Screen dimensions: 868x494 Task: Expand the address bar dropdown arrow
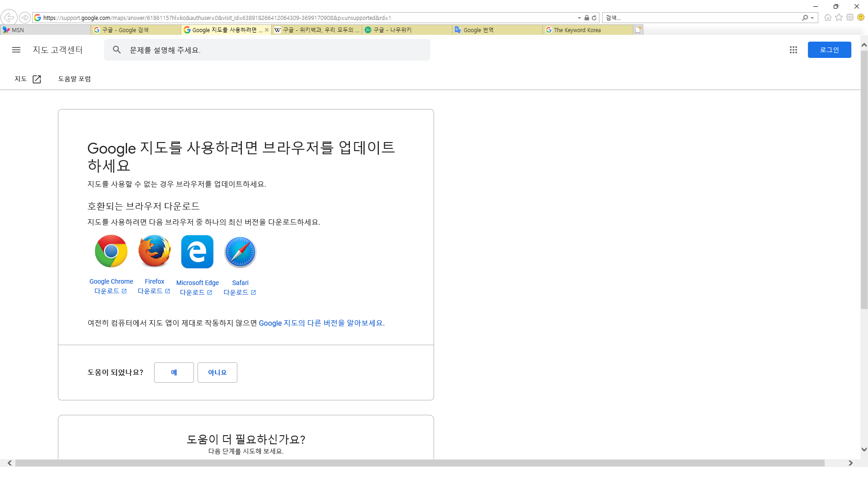pos(579,18)
